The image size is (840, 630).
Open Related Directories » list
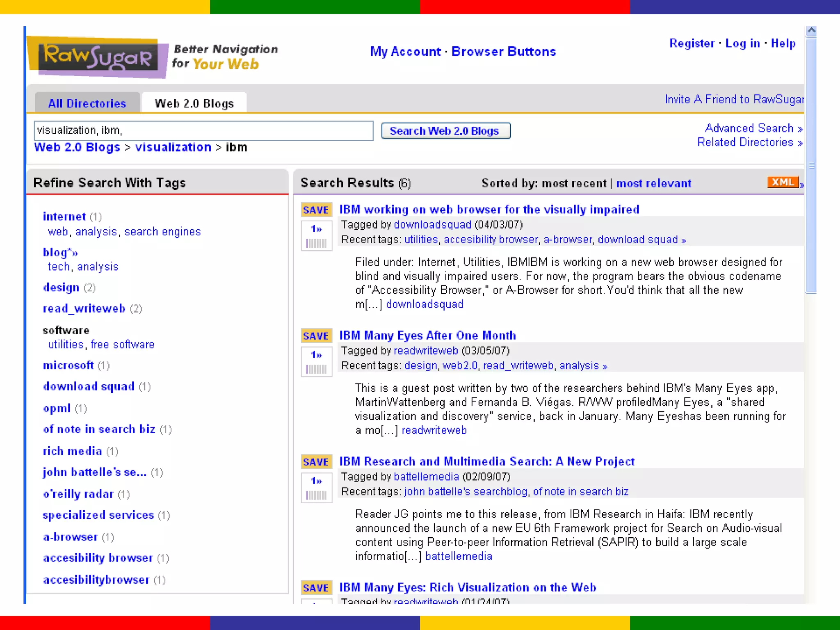tap(749, 142)
